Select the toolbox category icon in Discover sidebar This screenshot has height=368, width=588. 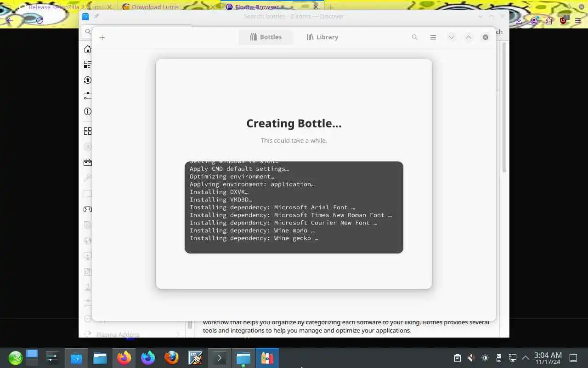point(87,162)
